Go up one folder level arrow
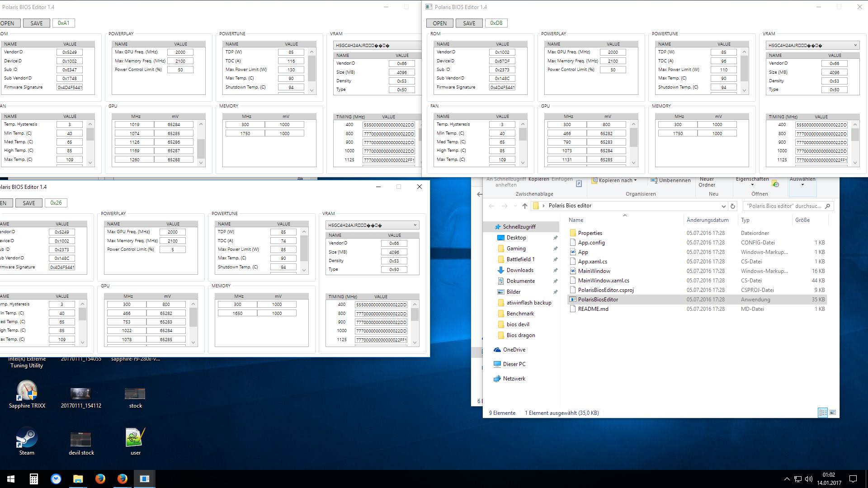The image size is (868, 488). [x=524, y=206]
